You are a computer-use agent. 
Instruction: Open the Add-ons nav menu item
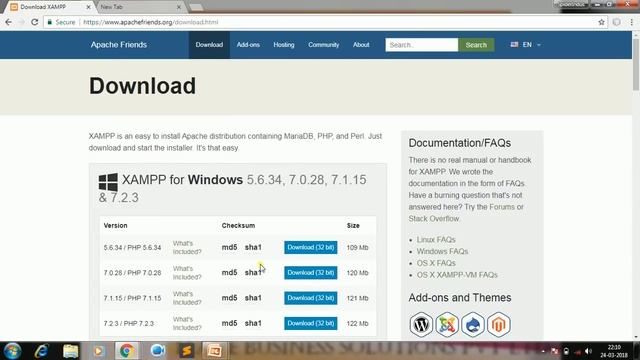pos(248,45)
